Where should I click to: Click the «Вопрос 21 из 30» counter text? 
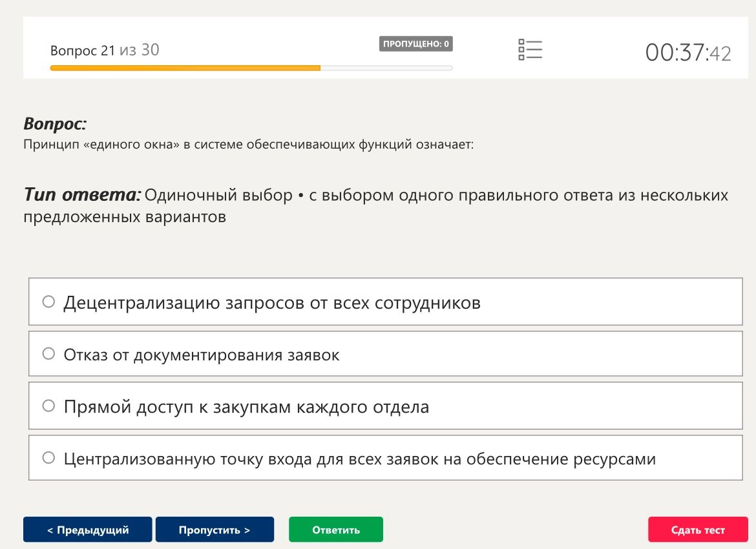coord(105,50)
